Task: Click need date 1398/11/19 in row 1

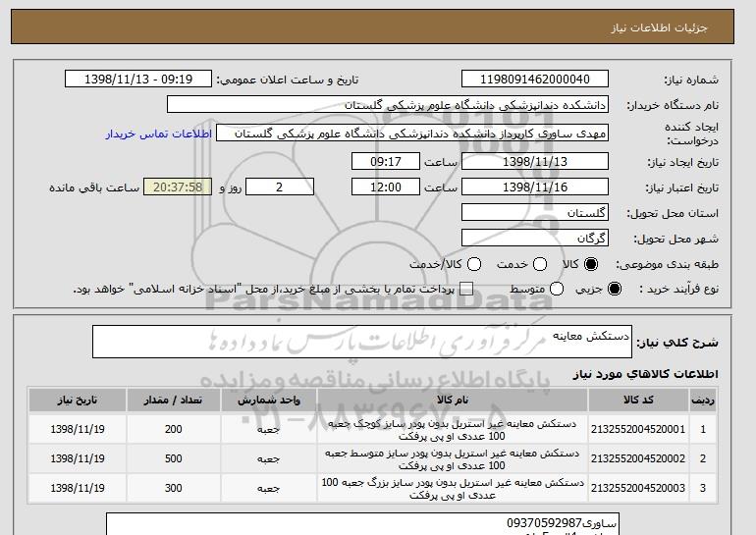Action: (x=78, y=429)
